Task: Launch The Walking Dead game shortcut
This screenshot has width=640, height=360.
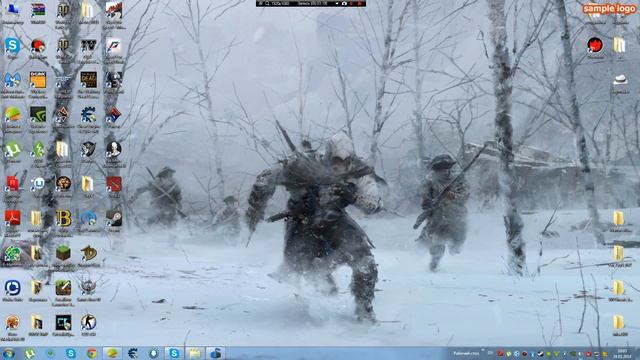Action: [x=89, y=80]
